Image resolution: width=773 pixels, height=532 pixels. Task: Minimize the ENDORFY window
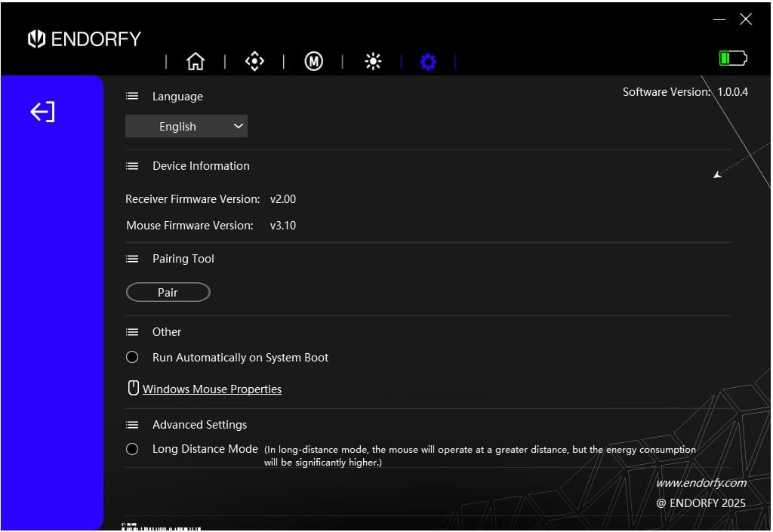[719, 19]
